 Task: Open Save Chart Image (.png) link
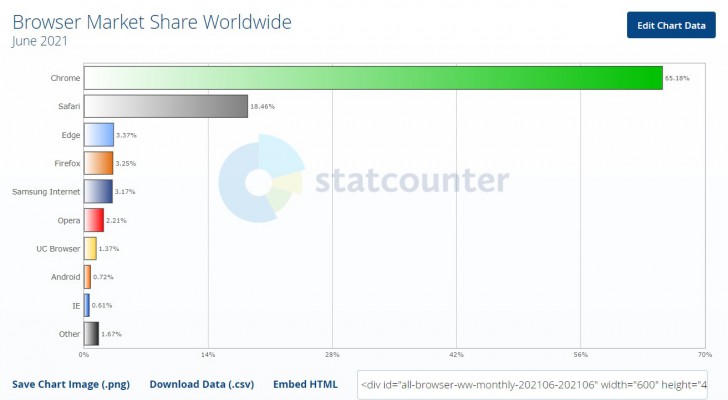(71, 384)
